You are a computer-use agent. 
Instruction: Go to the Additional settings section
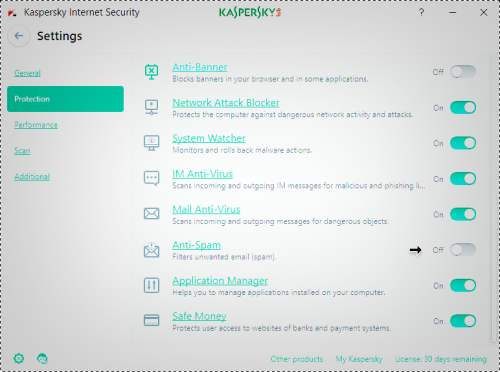[32, 176]
